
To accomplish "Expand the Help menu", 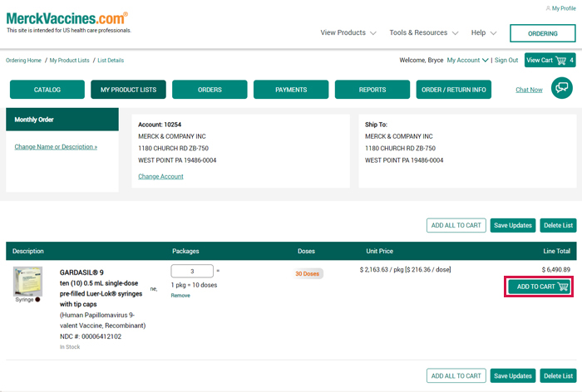I will click(x=484, y=32).
